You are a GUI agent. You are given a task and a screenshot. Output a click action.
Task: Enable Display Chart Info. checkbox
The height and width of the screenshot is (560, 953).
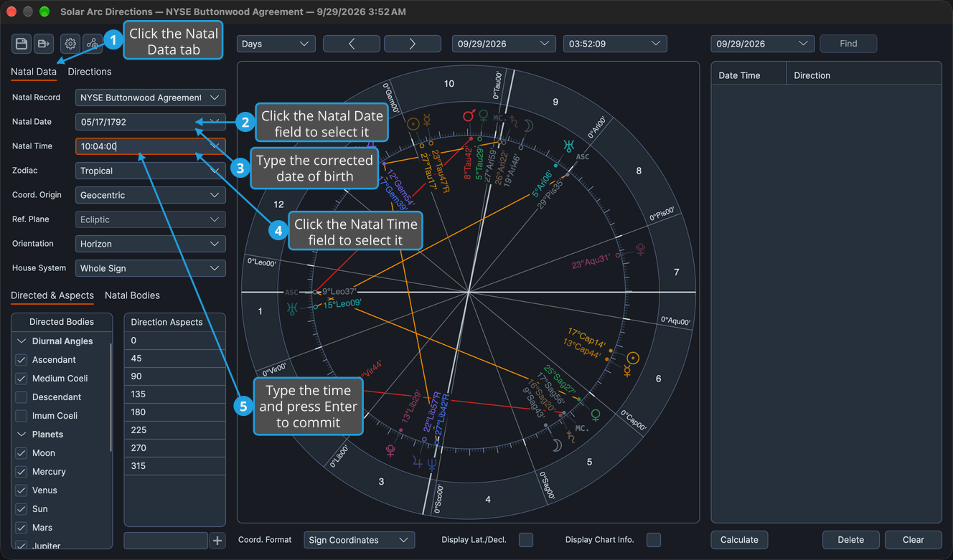click(x=654, y=540)
